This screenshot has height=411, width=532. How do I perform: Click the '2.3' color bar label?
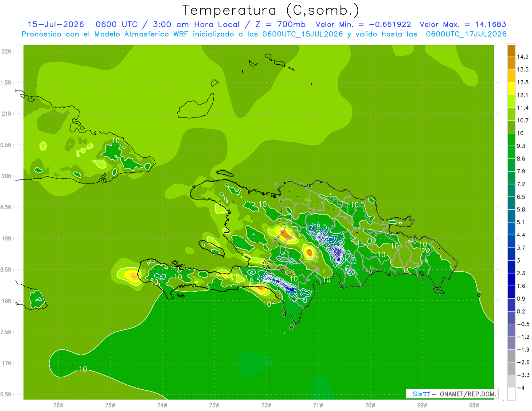[522, 273]
